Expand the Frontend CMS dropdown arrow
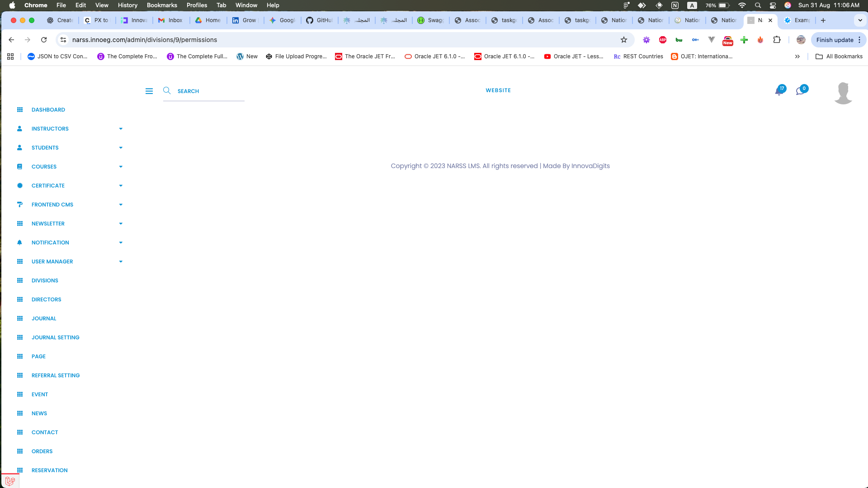 [x=121, y=205]
